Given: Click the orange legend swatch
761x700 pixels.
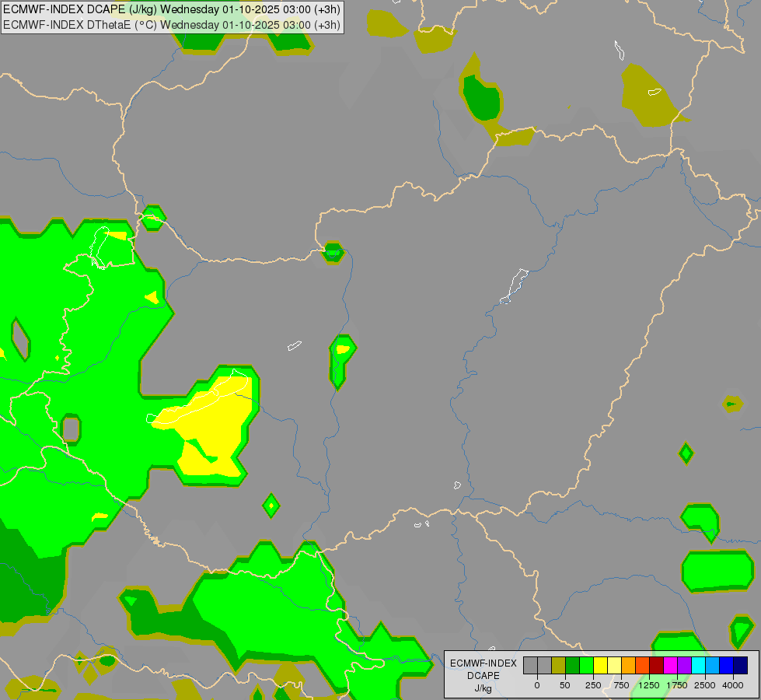Looking at the screenshot, I should click(629, 666).
